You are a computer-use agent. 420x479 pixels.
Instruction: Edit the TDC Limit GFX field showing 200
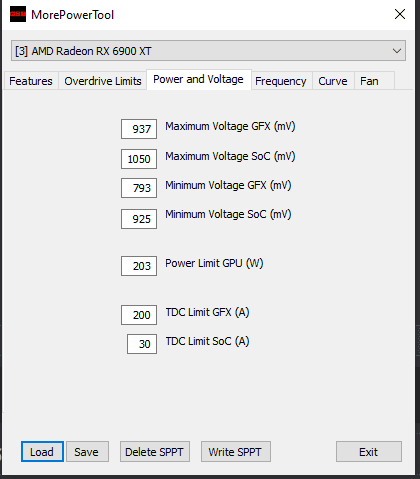[x=139, y=315]
